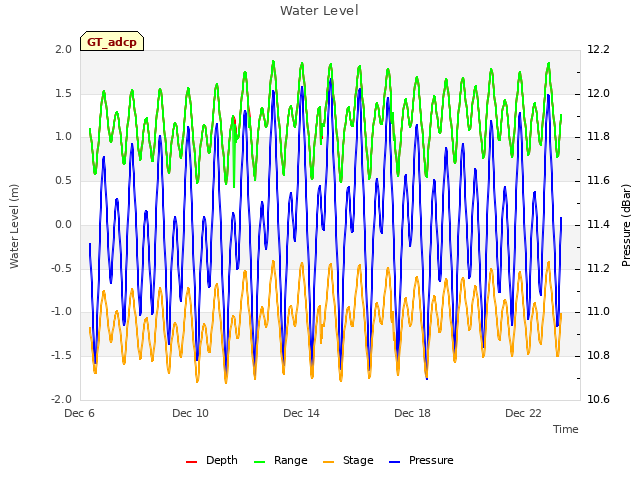Click the 10.6 right axis value
This screenshot has height=480, width=640.
(598, 399)
